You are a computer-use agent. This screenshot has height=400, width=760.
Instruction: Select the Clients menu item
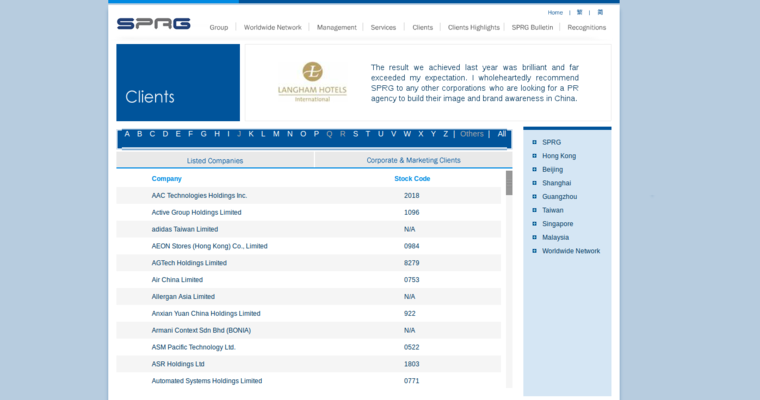[423, 28]
